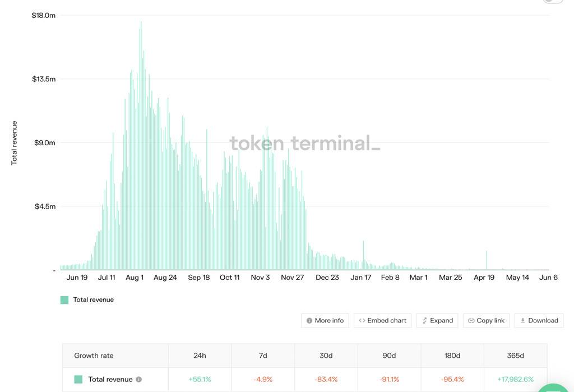Click the Copy link chain icon
574x392 pixels.
coord(471,321)
